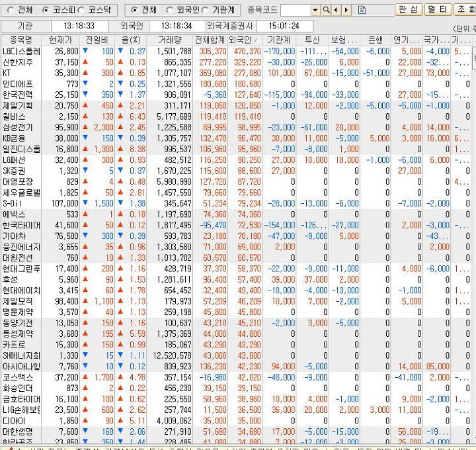Select the KB금융 stock name
This screenshot has width=476, height=450.
(14, 138)
